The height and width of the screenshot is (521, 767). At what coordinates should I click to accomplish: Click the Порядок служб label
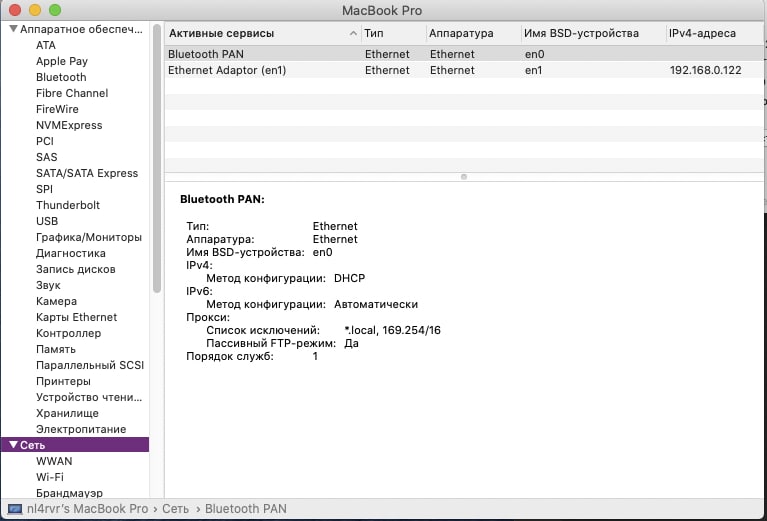230,357
